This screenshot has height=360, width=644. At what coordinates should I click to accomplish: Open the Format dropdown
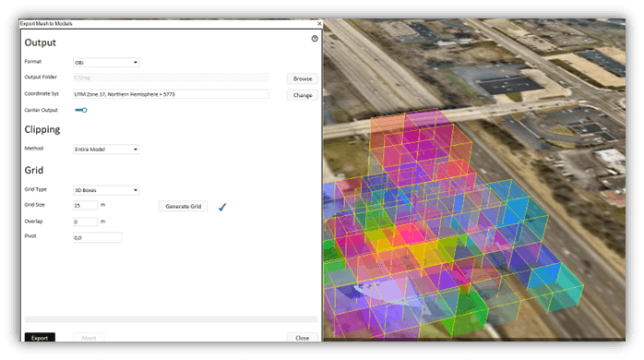(106, 63)
